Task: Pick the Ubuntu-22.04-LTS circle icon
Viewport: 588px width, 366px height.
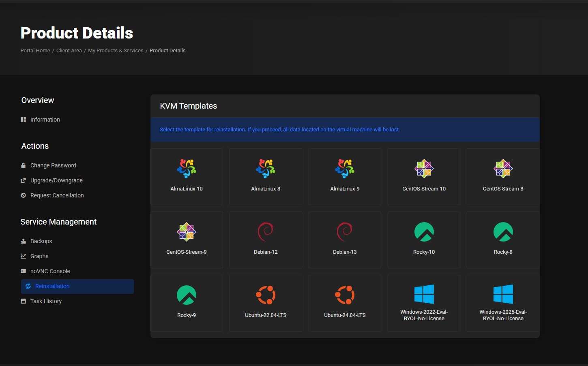Action: tap(266, 295)
